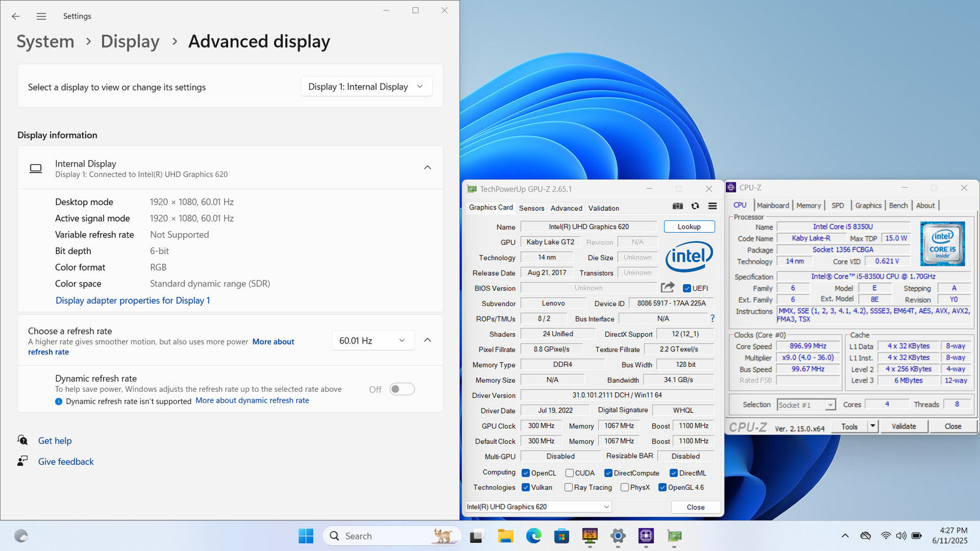
Task: Toggle OpenCL checkbox in GPU-Z
Action: 526,473
